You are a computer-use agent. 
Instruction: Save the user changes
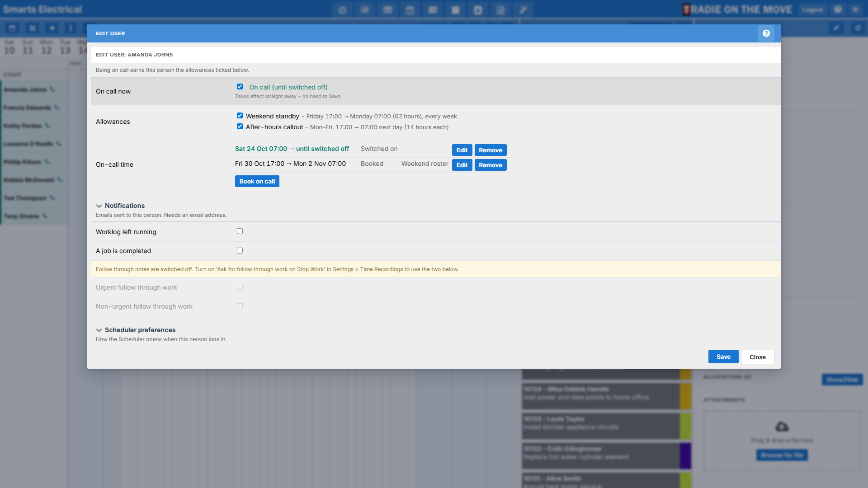coord(723,357)
